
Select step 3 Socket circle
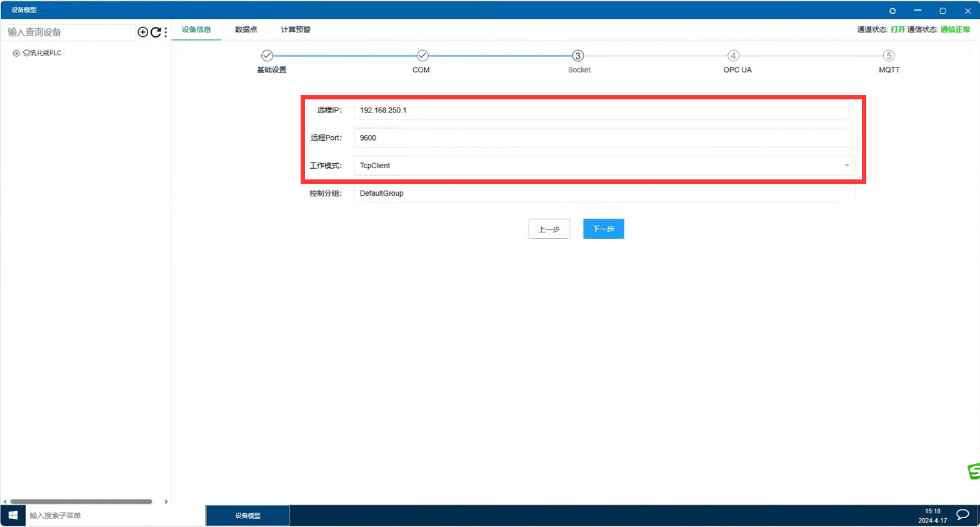(578, 56)
